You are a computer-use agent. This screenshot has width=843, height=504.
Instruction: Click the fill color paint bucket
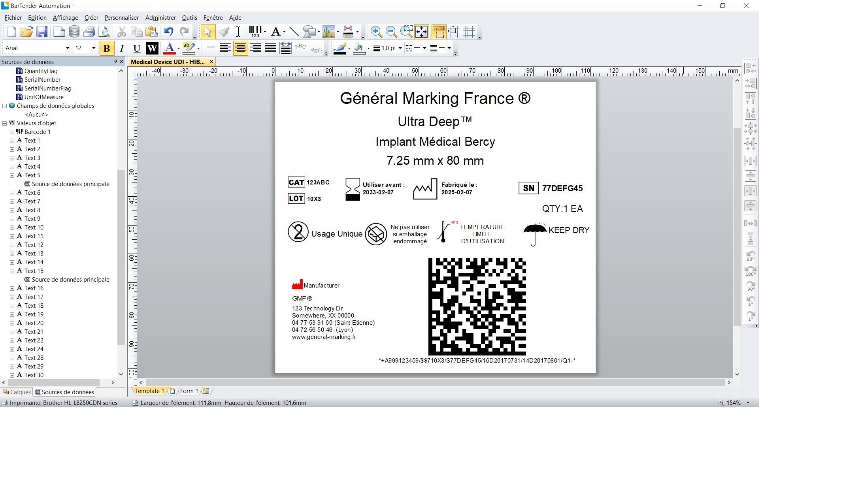(x=359, y=48)
